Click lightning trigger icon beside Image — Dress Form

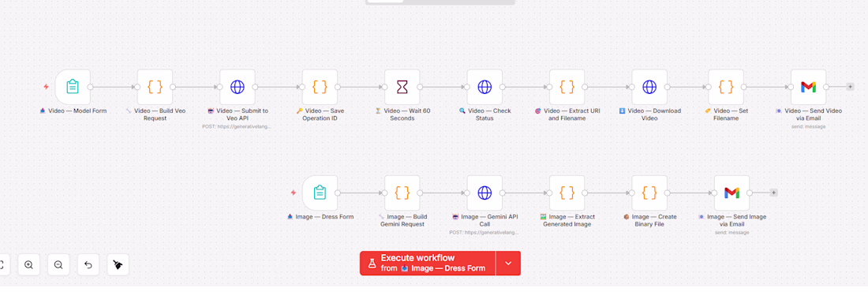tap(294, 193)
